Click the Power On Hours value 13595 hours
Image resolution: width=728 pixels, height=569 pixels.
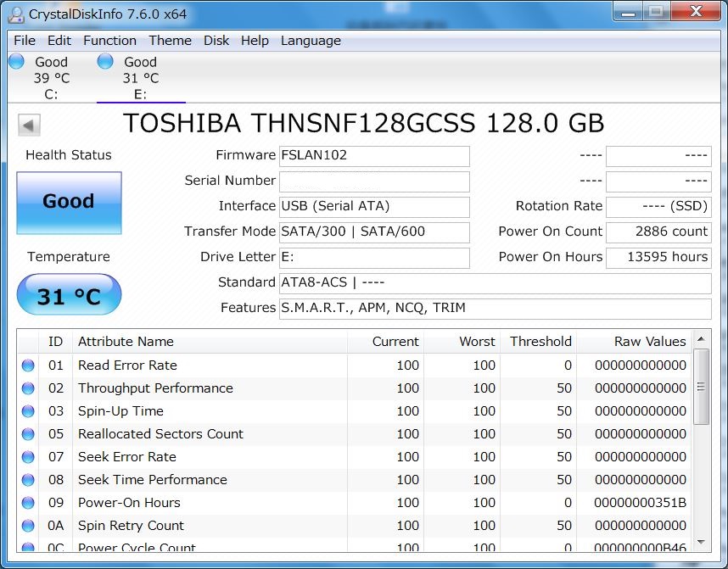point(658,258)
